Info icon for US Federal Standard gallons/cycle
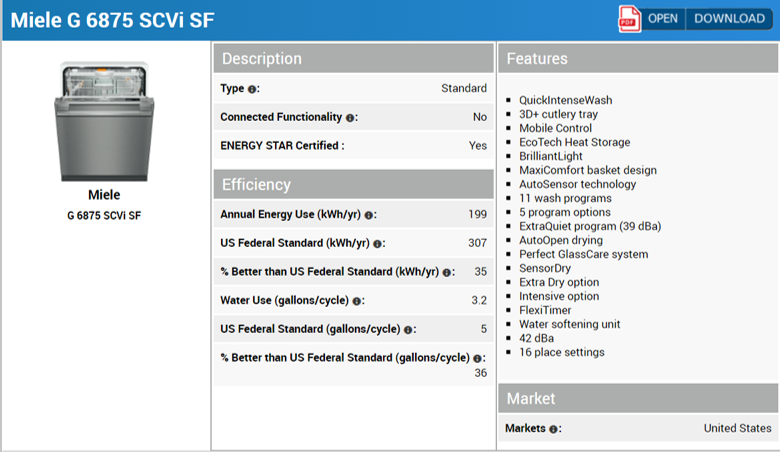780x452 pixels. pyautogui.click(x=408, y=330)
